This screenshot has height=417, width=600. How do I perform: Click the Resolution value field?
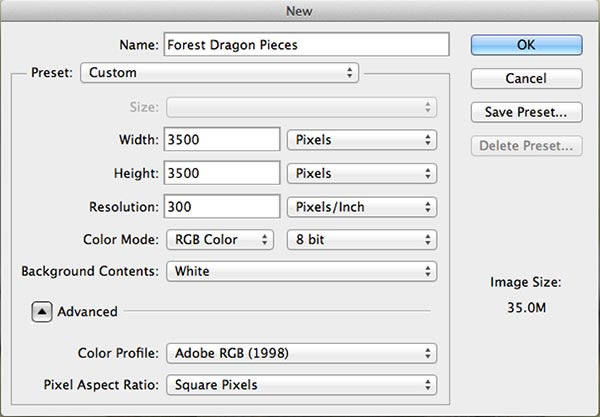pos(222,207)
